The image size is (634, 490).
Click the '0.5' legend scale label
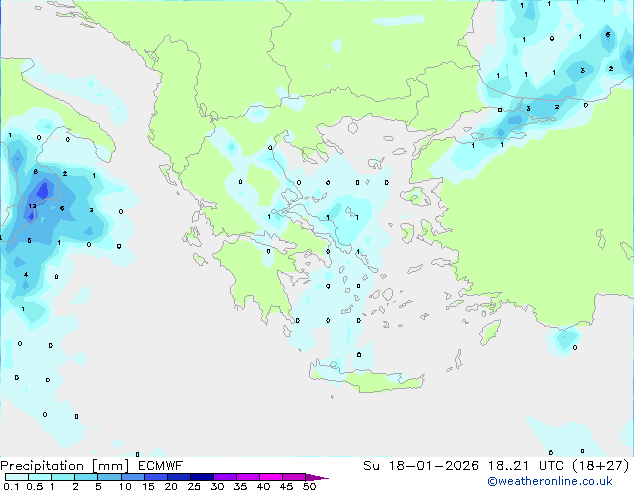click(x=35, y=486)
